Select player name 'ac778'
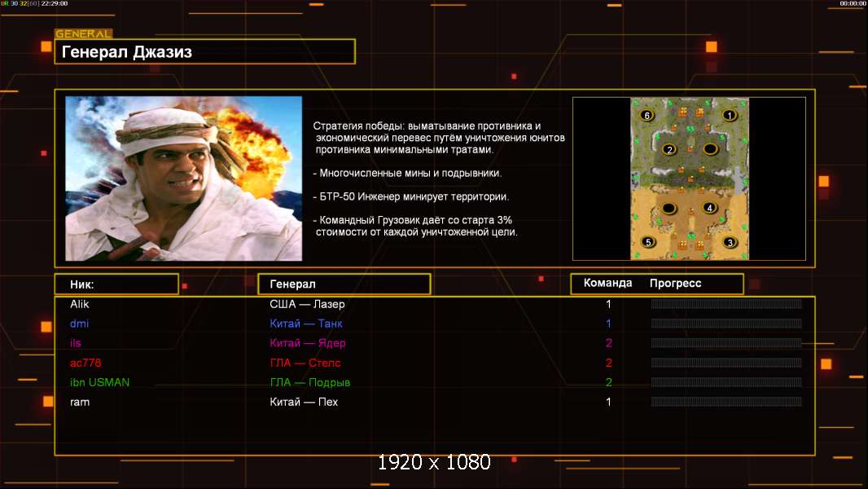 coord(85,363)
